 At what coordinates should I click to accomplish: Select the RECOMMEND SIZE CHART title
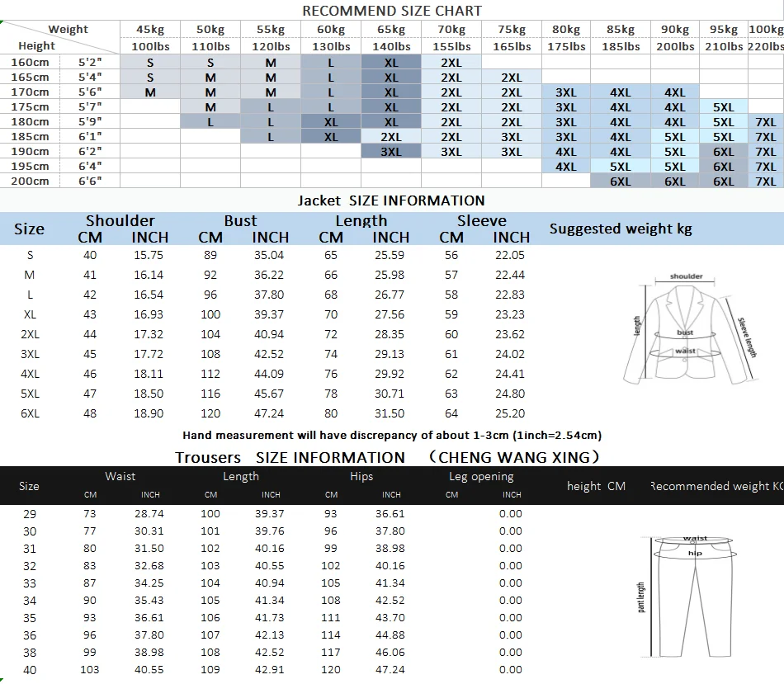click(x=392, y=11)
